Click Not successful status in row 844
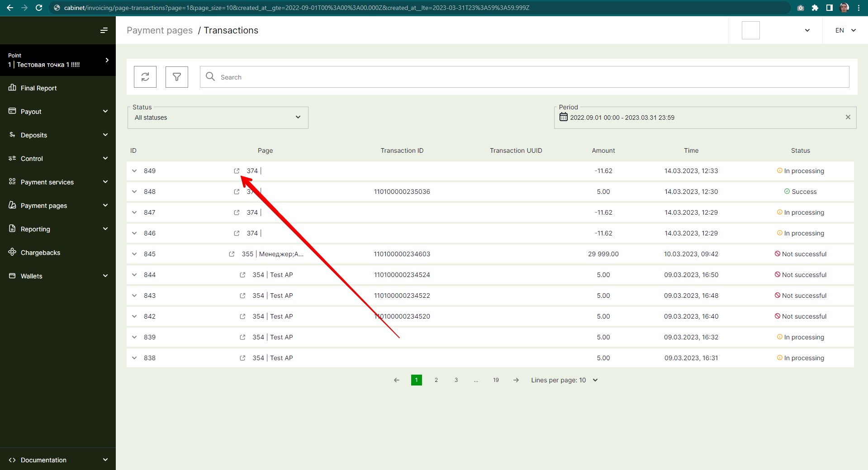Viewport: 868px width, 470px height. (800, 275)
